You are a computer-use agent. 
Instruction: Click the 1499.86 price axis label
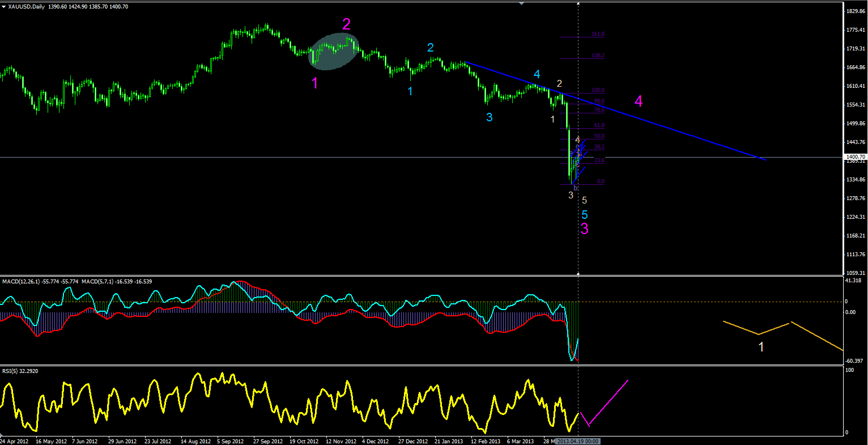pos(856,124)
